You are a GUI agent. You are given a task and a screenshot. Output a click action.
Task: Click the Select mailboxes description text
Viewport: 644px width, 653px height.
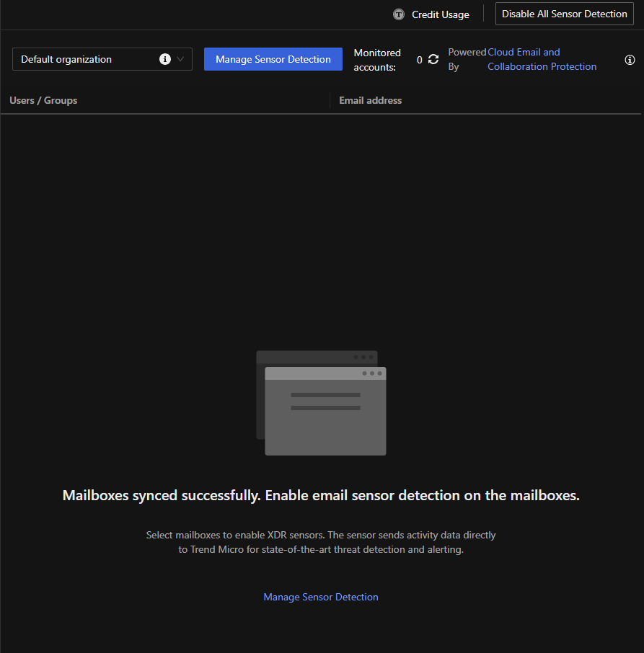(x=321, y=542)
